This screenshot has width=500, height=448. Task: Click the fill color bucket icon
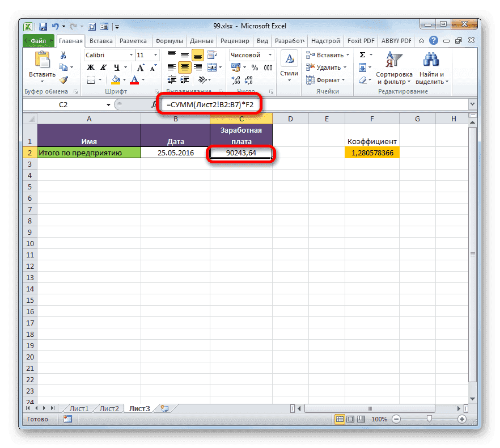point(116,79)
